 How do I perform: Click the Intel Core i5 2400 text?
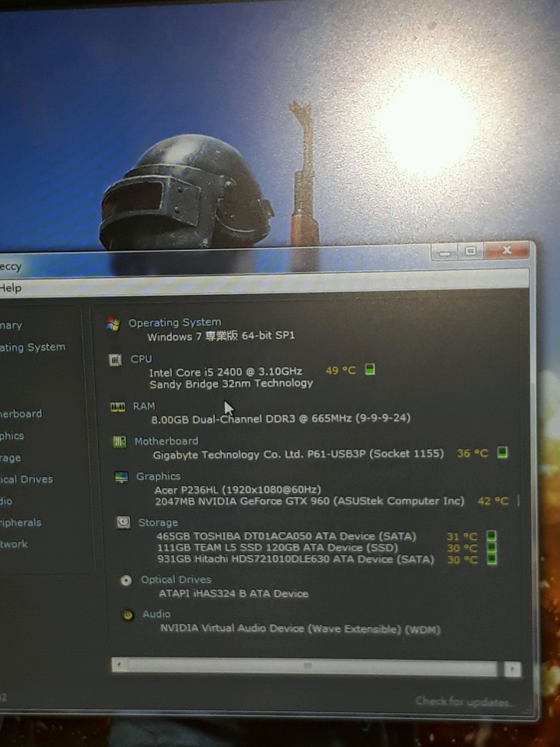tap(226, 372)
